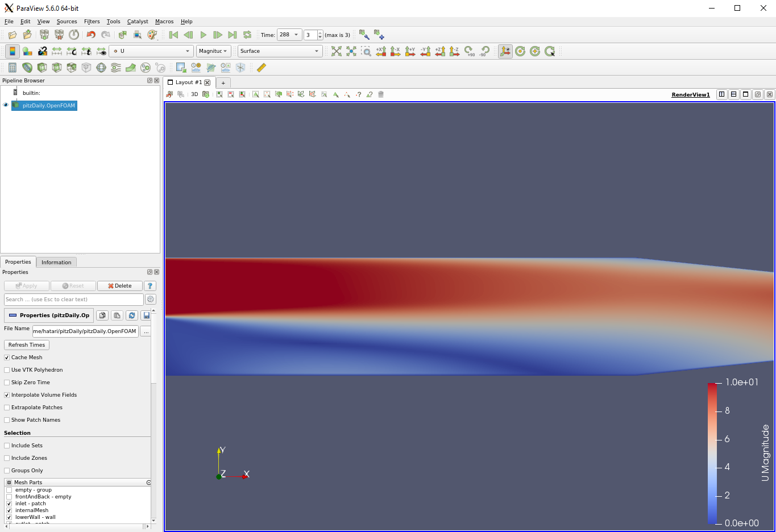This screenshot has height=532, width=776.
Task: Click the trash icon in view toolbar
Action: point(381,94)
